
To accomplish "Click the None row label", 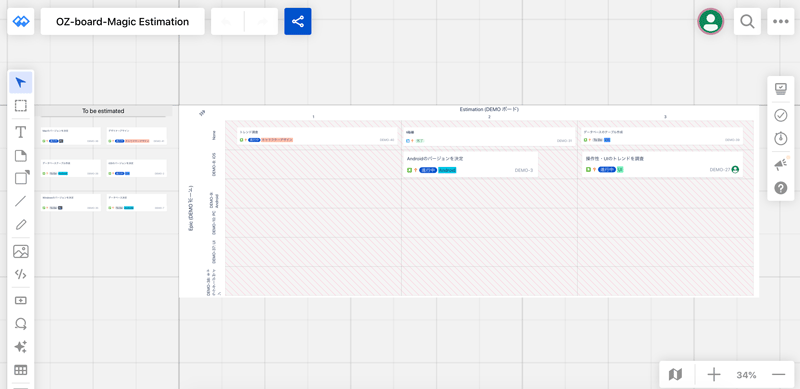I will pyautogui.click(x=214, y=135).
